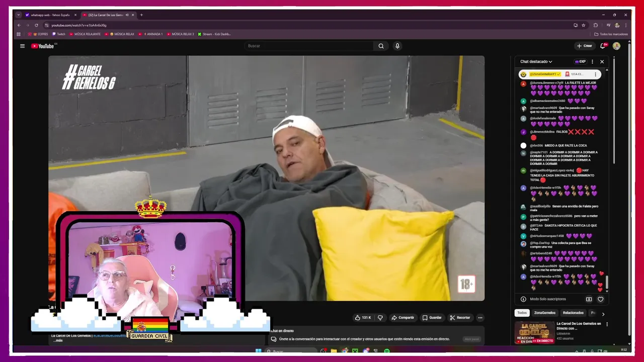Open the Twitch bookmark
Image resolution: width=644 pixels, height=362 pixels.
point(58,34)
